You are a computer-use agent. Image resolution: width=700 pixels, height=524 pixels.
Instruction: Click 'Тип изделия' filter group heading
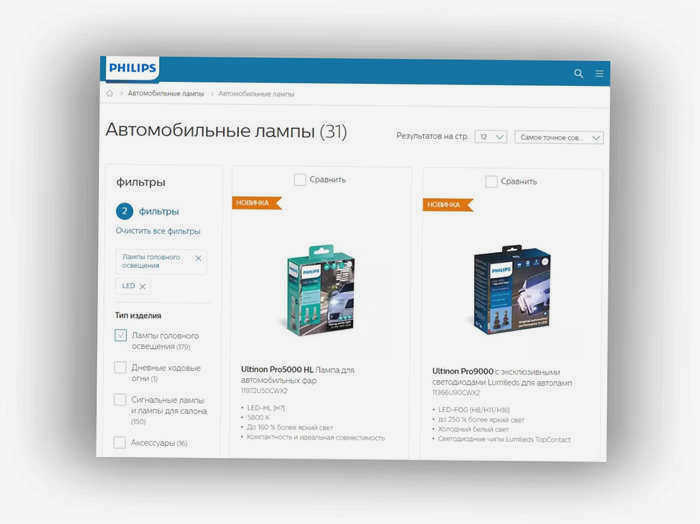(x=138, y=315)
